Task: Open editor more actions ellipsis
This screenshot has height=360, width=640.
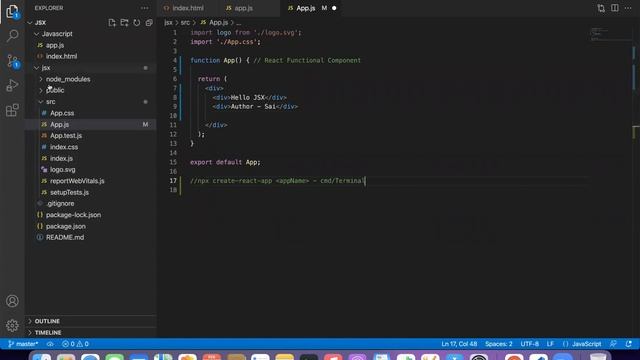Action: [628, 8]
